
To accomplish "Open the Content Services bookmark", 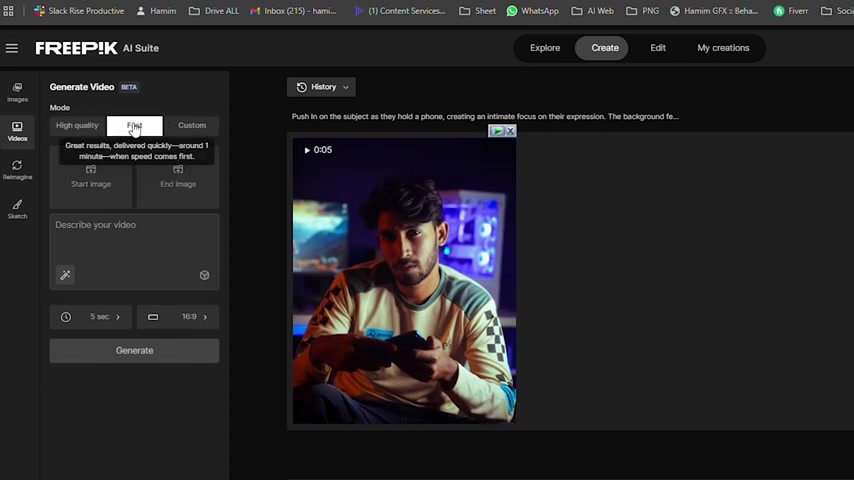I will click(399, 11).
